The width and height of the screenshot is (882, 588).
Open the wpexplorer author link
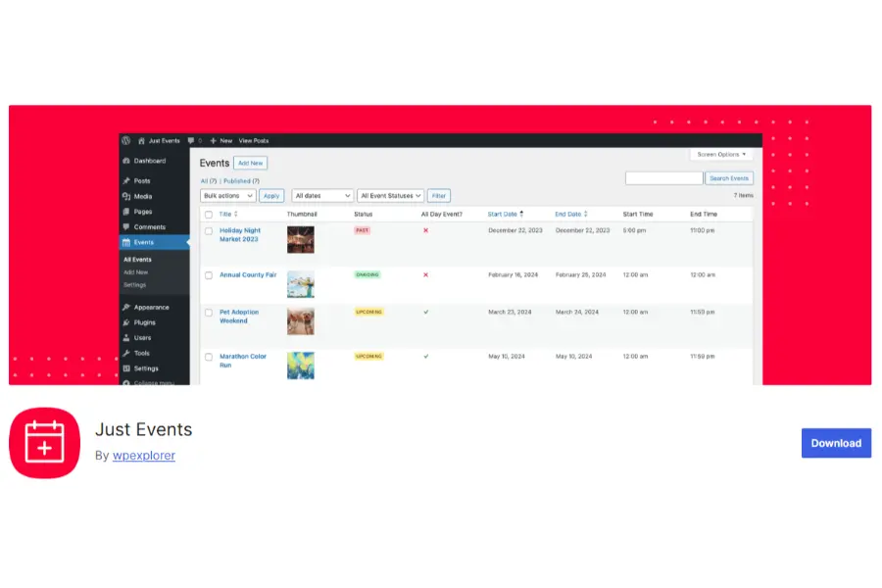[144, 455]
